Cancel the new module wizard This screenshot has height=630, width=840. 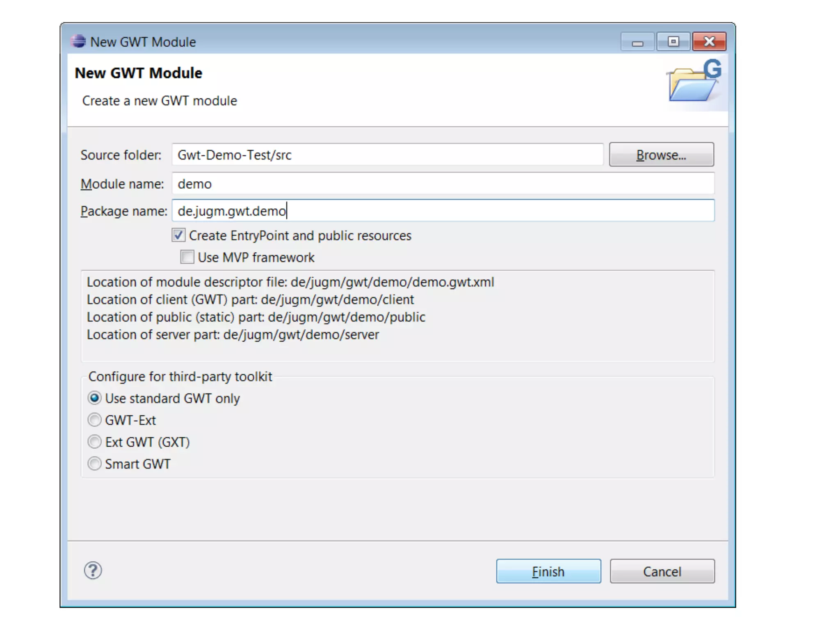tap(662, 571)
